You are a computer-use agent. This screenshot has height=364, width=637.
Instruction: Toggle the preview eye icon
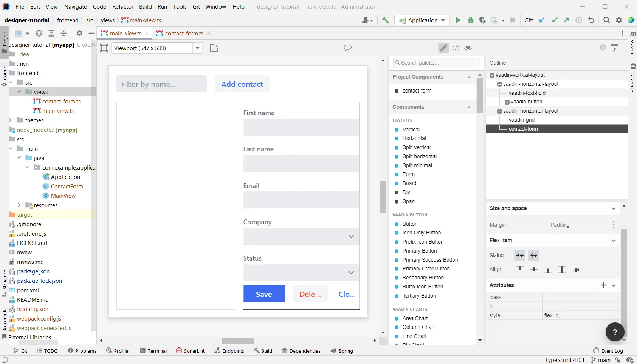[468, 48]
